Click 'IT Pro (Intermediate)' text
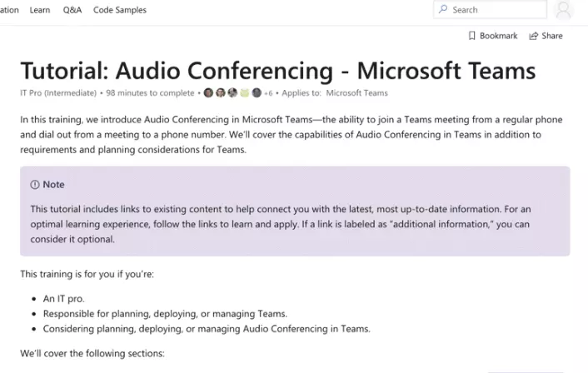Screen dimensions: 588x373 pyautogui.click(x=58, y=93)
